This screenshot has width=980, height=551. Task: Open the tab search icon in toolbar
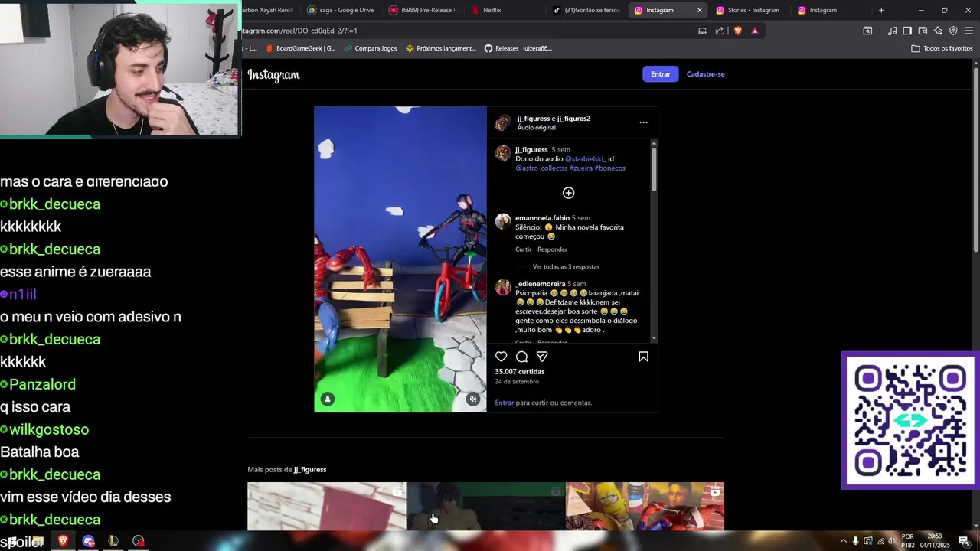click(867, 31)
